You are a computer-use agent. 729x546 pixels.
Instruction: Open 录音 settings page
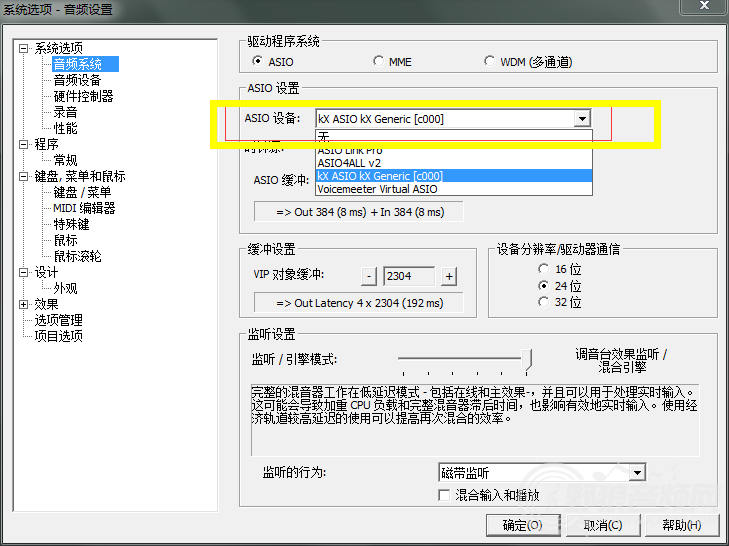[65, 112]
